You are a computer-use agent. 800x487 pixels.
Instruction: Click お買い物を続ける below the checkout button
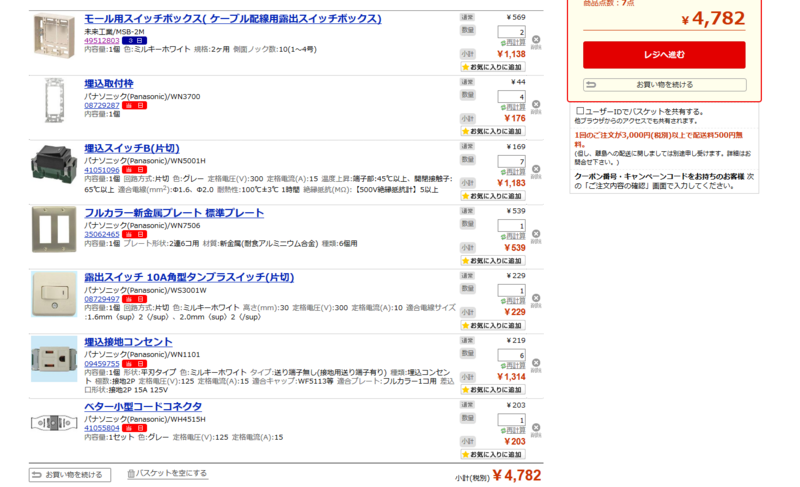pos(664,85)
